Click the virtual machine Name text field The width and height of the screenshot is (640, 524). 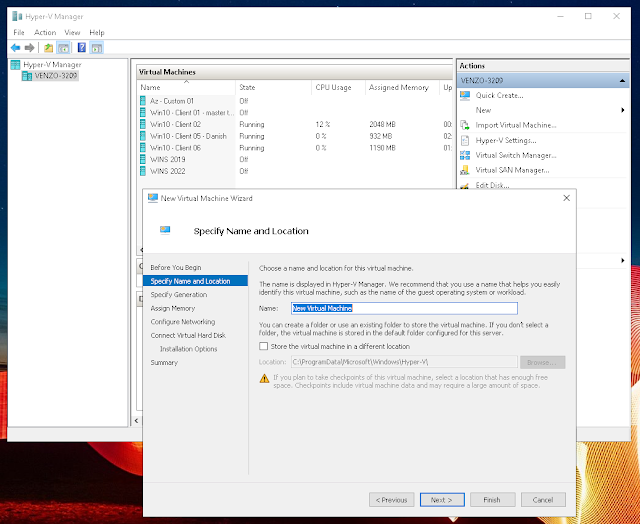(x=403, y=309)
